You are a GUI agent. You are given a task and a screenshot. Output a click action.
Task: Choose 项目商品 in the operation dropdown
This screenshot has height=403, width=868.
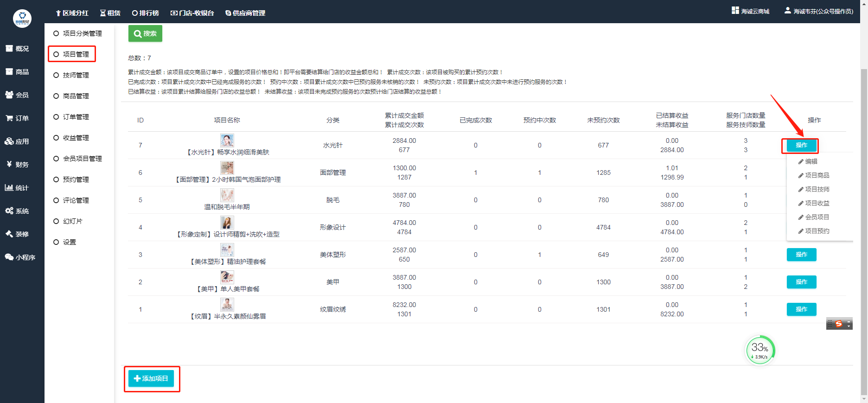(x=814, y=175)
